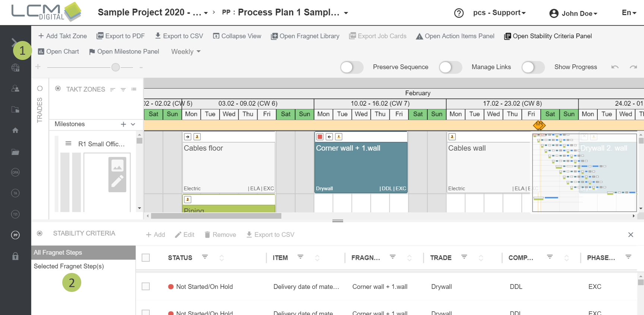Switch on the Show Progress toggle
The image size is (644, 315).
(x=533, y=67)
